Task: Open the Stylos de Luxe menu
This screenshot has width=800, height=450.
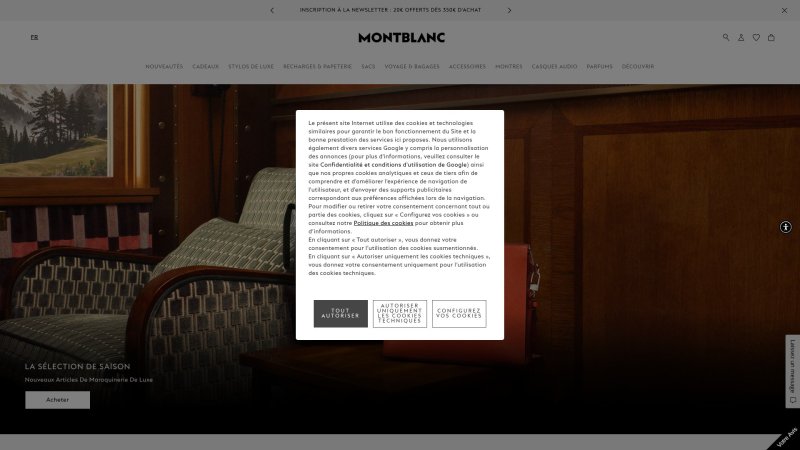Action: coord(251,66)
